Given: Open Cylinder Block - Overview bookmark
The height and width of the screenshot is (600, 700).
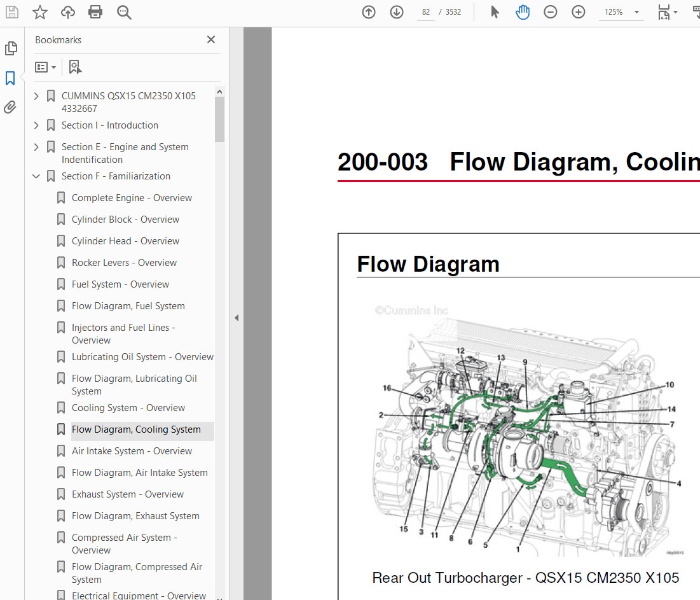Looking at the screenshot, I should [125, 220].
